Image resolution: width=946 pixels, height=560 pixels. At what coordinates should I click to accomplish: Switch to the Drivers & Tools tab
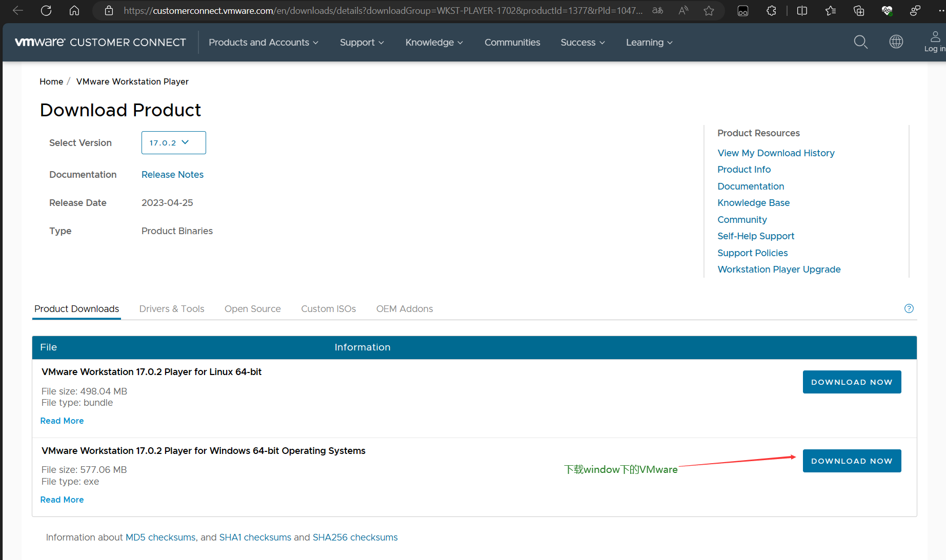coord(172,309)
